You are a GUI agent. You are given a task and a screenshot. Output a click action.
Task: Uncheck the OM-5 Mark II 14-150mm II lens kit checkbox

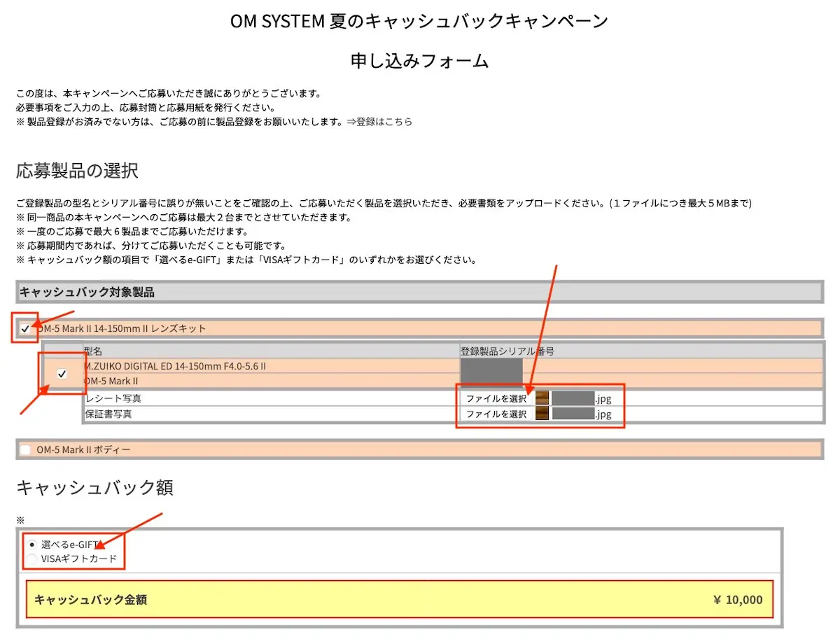coord(26,328)
